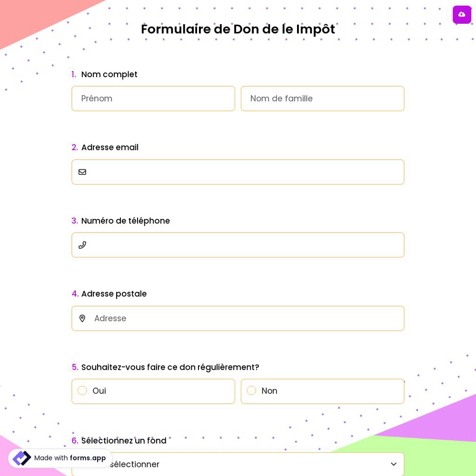Click the phone icon in the telephone field
The width and height of the screenshot is (476, 476).
[82, 245]
